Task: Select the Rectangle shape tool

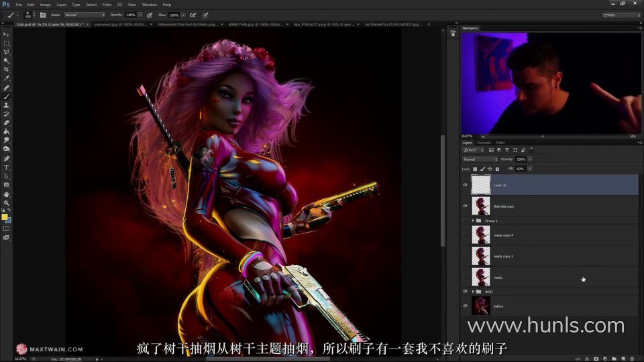Action: coord(6,185)
